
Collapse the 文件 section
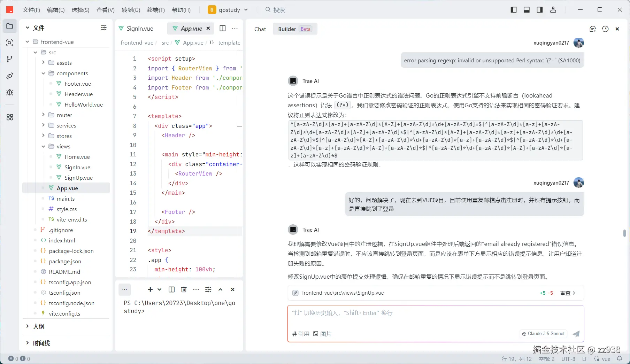[28, 28]
